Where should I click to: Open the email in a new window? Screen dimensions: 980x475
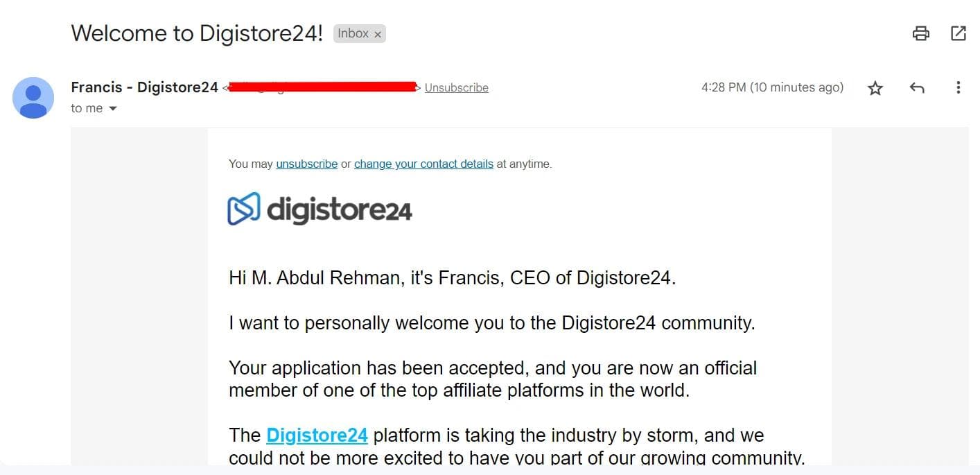click(x=959, y=33)
